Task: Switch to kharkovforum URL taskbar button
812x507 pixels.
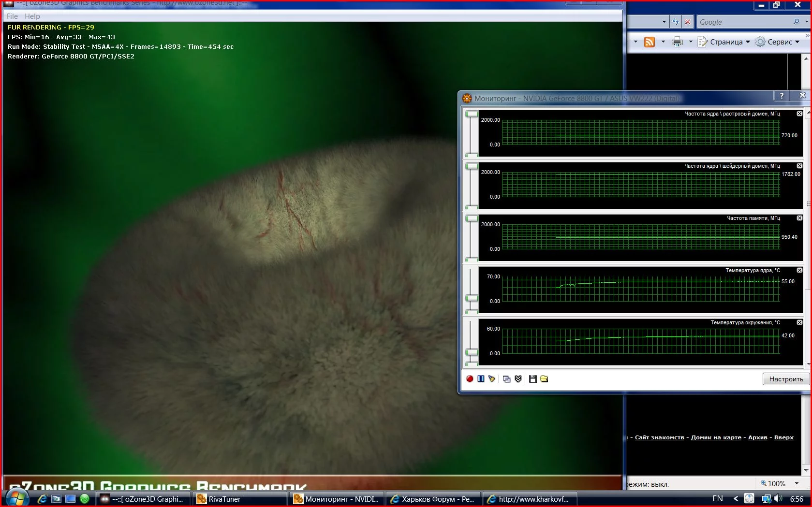Action: coord(529,499)
